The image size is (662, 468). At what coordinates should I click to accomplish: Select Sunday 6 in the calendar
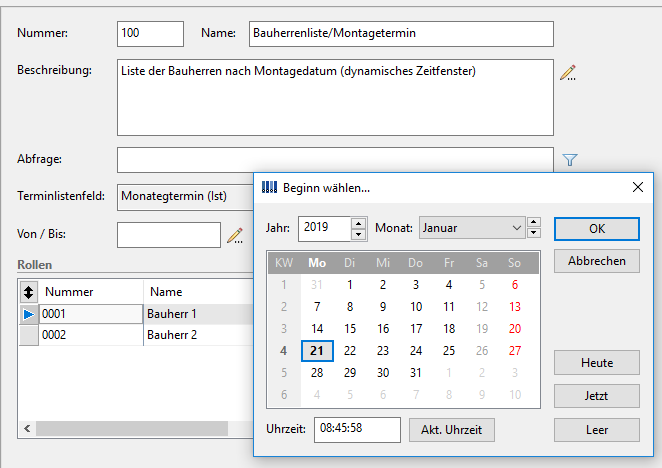click(515, 285)
